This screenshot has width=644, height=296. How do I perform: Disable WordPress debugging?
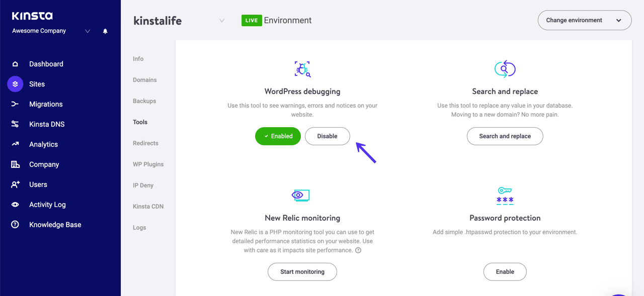click(x=327, y=136)
